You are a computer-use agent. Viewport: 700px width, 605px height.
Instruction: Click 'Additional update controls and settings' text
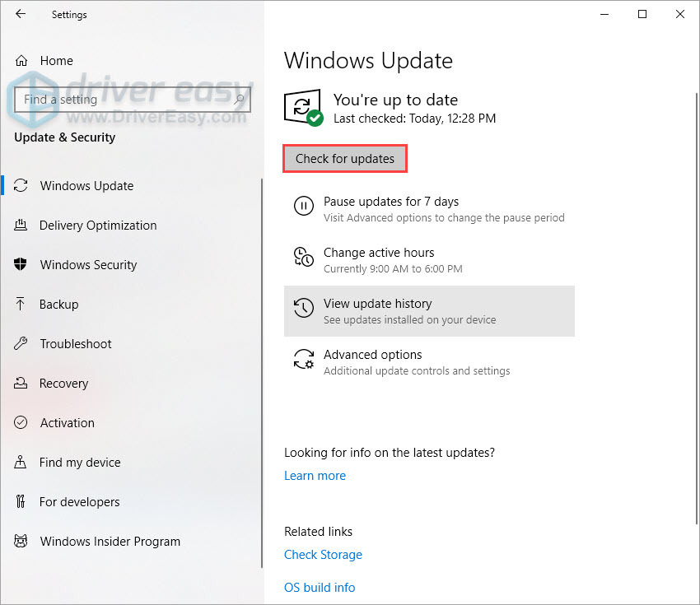[x=417, y=370]
